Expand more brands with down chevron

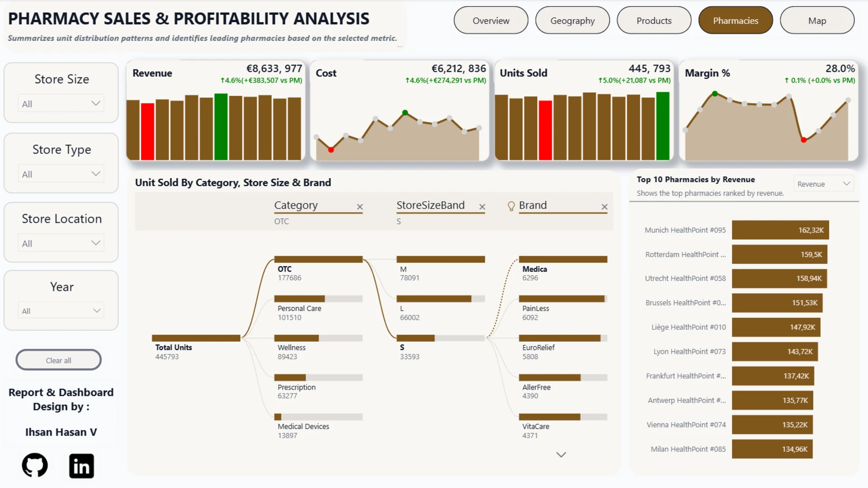pos(561,455)
